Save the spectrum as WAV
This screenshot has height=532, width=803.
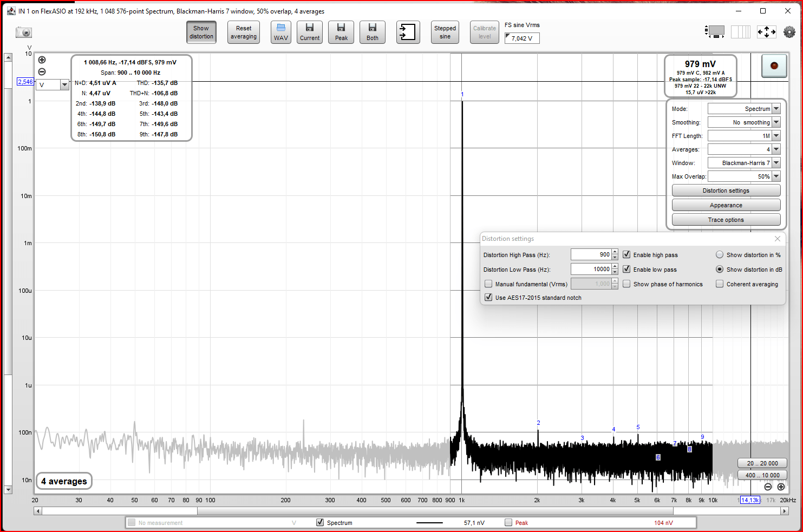tap(281, 32)
